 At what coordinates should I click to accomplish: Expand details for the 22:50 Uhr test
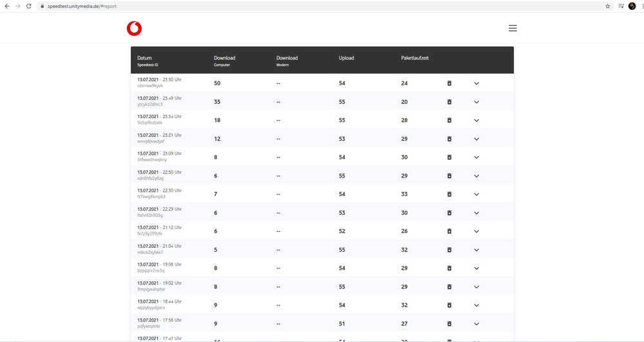tap(476, 176)
